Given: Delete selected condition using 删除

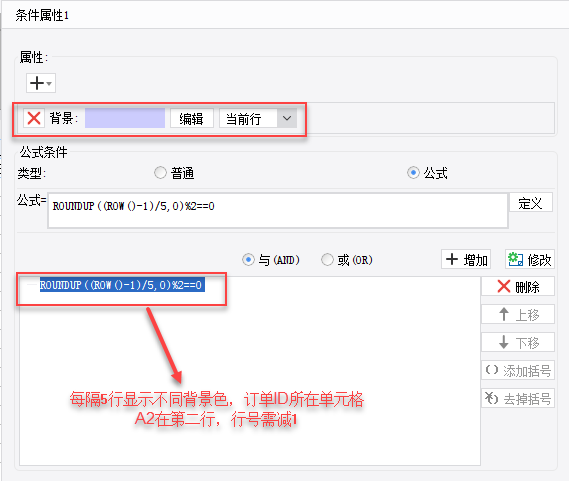Looking at the screenshot, I should pyautogui.click(x=518, y=286).
